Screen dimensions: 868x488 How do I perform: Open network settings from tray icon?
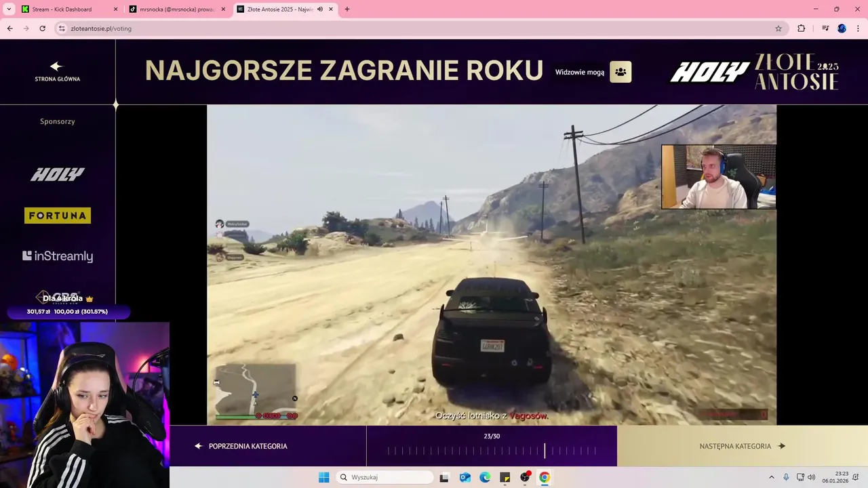(801, 477)
